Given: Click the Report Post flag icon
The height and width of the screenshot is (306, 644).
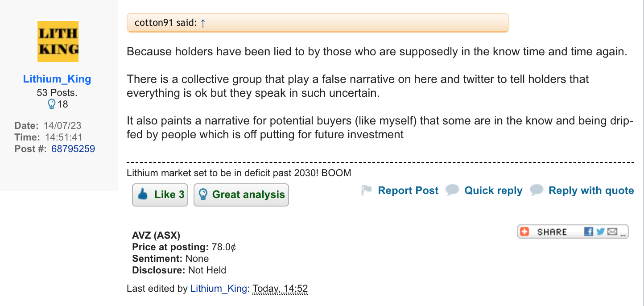Looking at the screenshot, I should [x=367, y=190].
